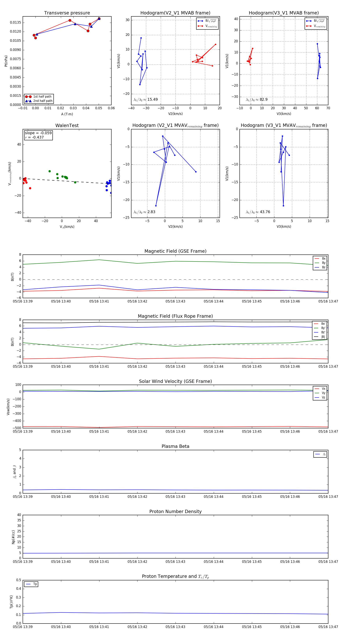Image resolution: width=351 pixels, height=644 pixels.
Task: Click the "slope = -0.059" annotation
Action: coord(38,133)
